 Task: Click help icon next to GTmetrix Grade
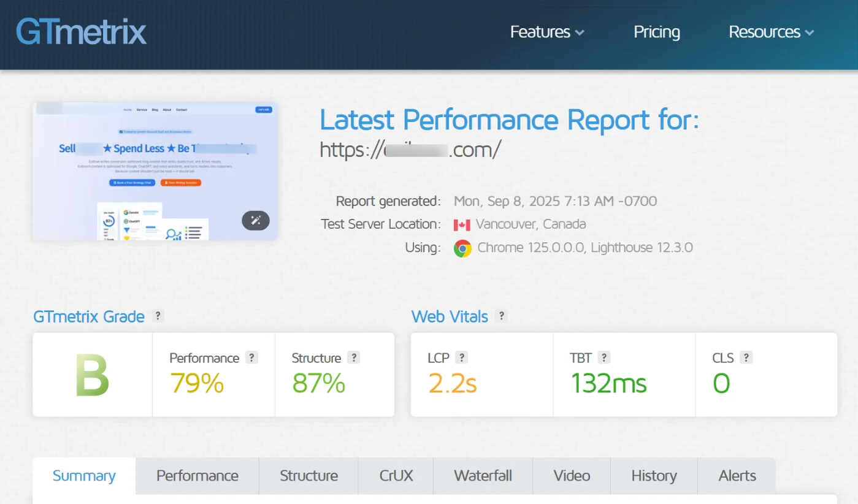click(158, 316)
